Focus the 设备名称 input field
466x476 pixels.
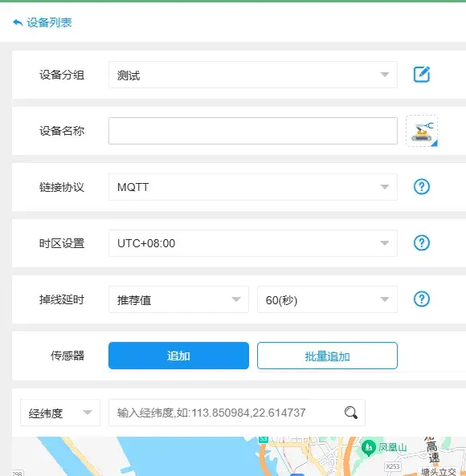(x=253, y=131)
